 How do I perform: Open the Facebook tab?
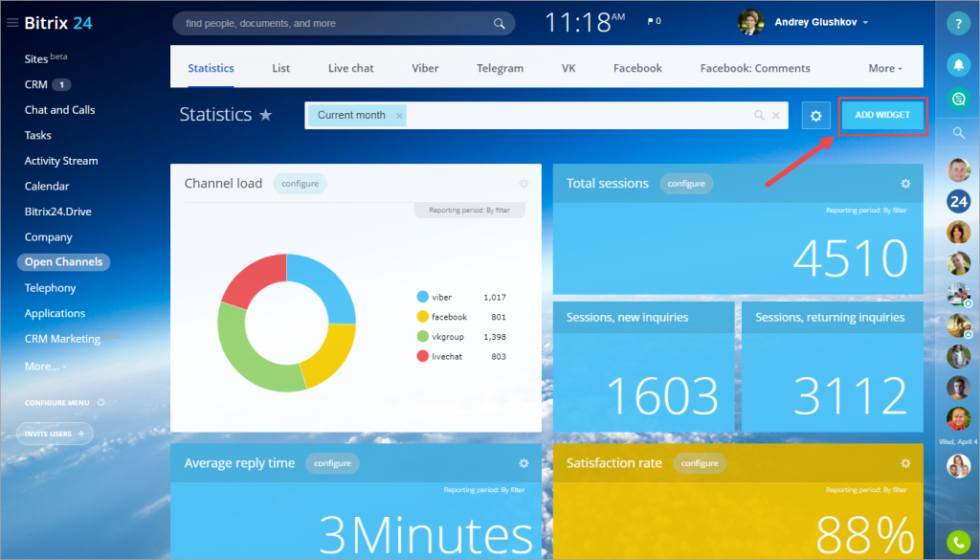point(637,68)
